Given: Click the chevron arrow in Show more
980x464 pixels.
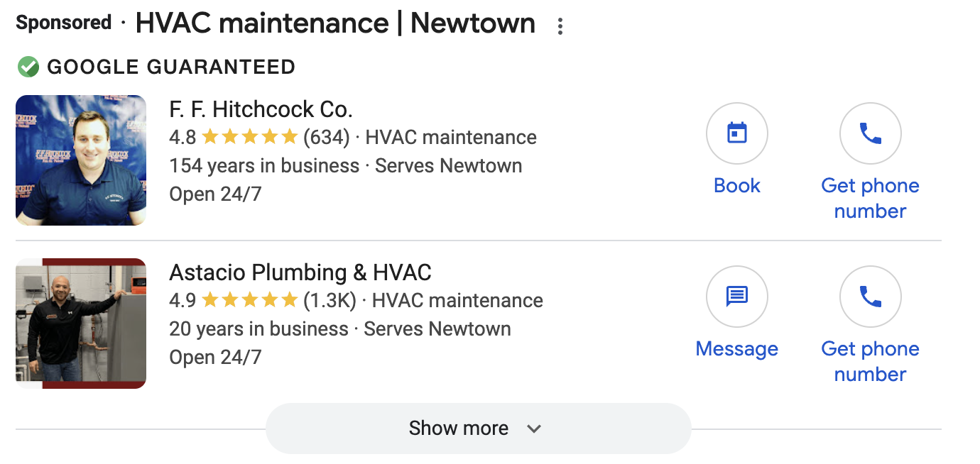Looking at the screenshot, I should click(x=534, y=429).
